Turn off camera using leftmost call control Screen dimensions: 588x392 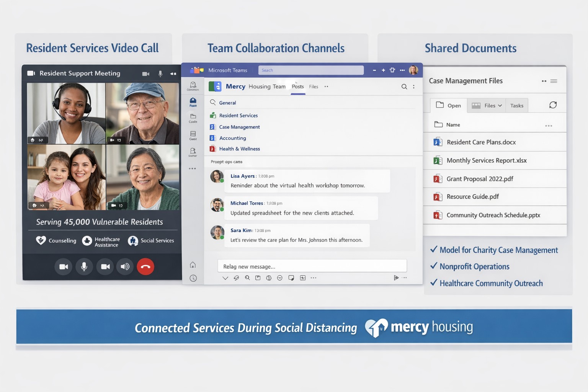64,267
